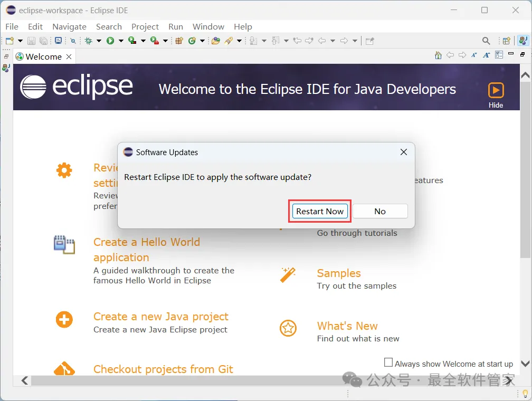The width and height of the screenshot is (532, 401).
Task: Click the New file wizard icon
Action: point(9,41)
